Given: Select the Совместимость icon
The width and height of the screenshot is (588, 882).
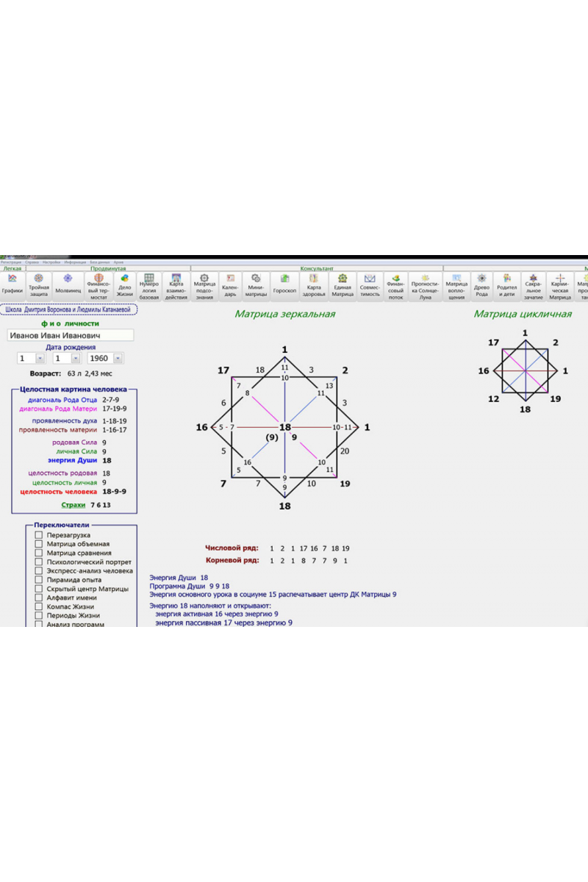Looking at the screenshot, I should [x=370, y=284].
